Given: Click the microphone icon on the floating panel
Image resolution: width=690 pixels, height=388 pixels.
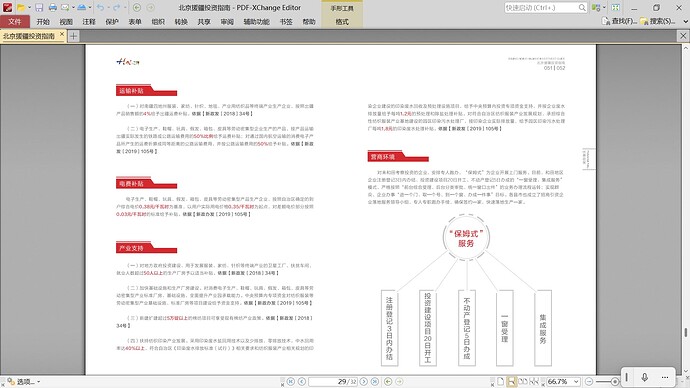Looking at the screenshot, I should 645,377.
